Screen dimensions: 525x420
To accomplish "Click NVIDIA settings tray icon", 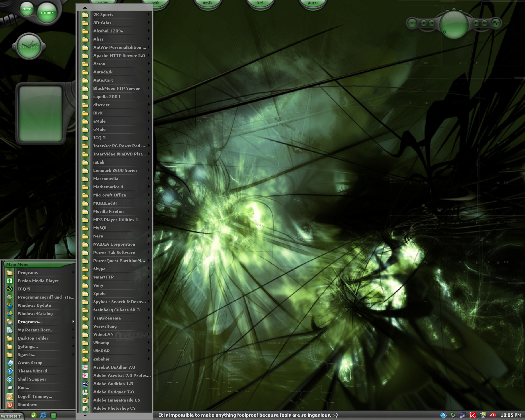I will click(483, 415).
